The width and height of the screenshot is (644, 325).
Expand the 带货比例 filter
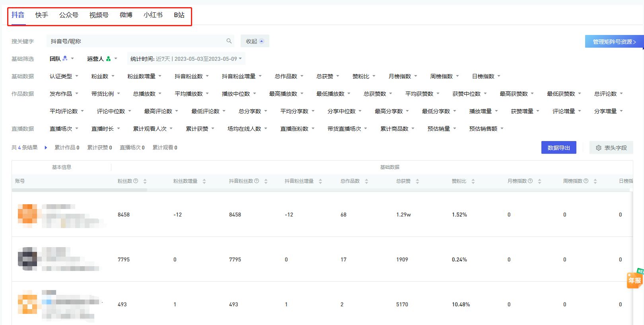(x=106, y=94)
